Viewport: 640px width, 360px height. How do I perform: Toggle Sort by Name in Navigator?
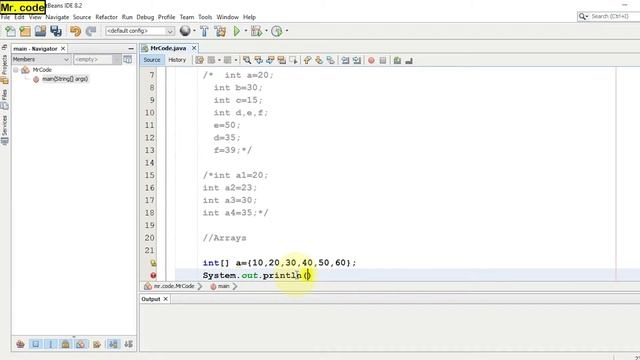pos(113,344)
